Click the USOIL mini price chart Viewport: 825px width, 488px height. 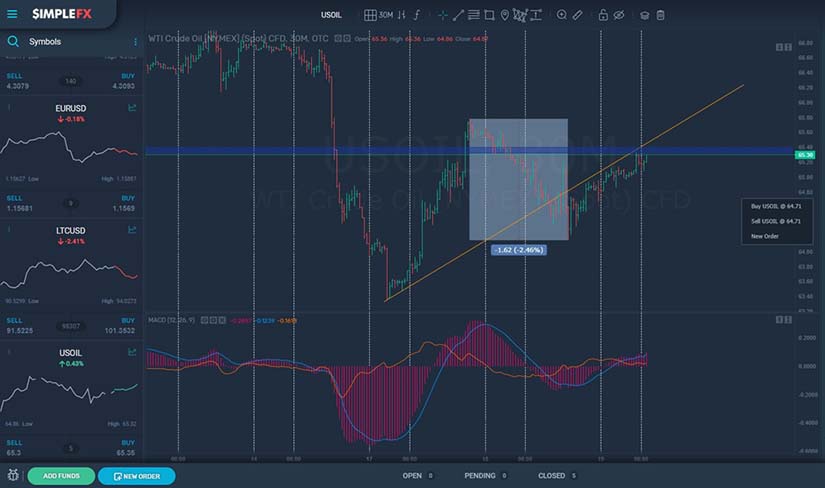point(69,394)
